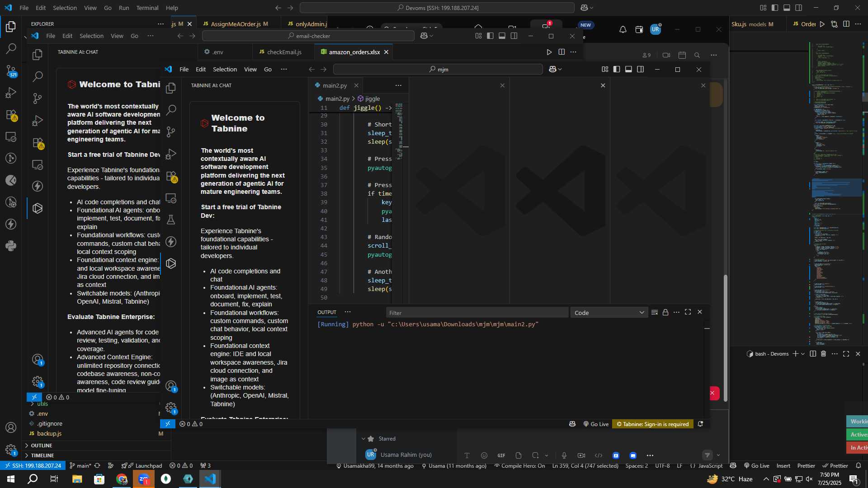Open Source Control in email-checker window
This screenshot has height=488, width=868.
38,98
